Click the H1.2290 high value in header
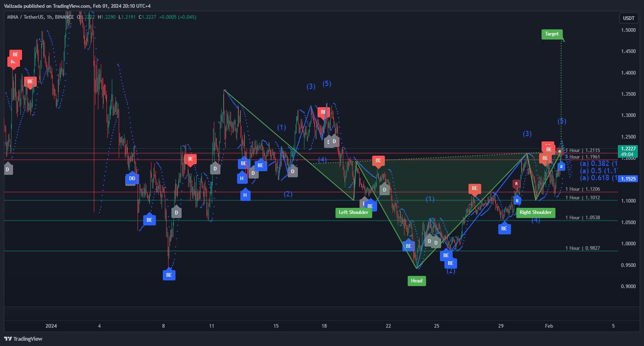The width and height of the screenshot is (644, 346). [107, 17]
